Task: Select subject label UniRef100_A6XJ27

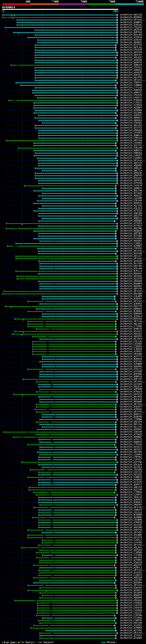Action: pyautogui.click(x=131, y=256)
